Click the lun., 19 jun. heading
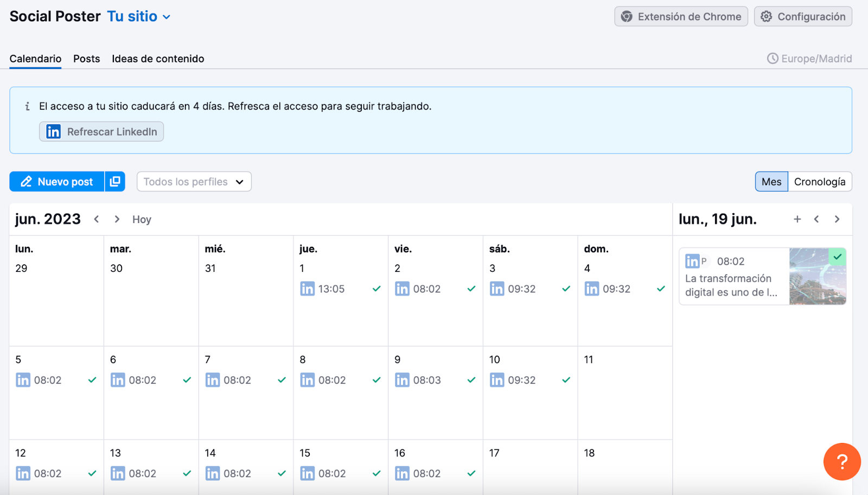Image resolution: width=868 pixels, height=495 pixels. pos(717,219)
